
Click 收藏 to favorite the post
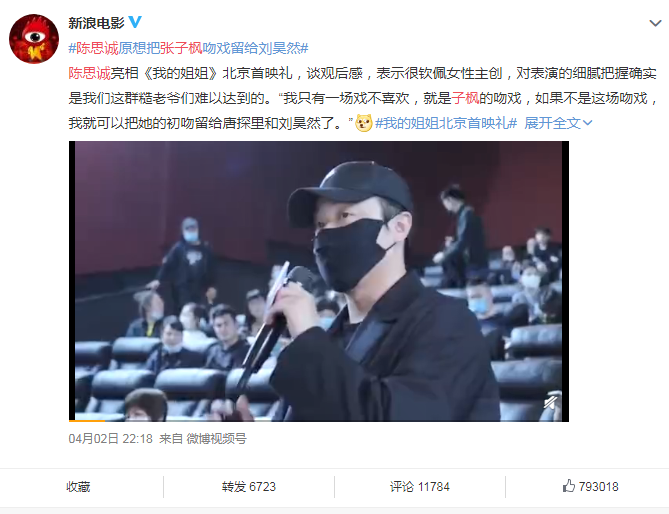point(78,487)
